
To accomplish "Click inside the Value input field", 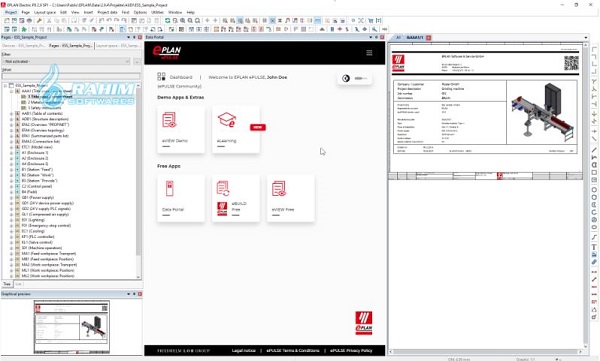I will coord(71,77).
